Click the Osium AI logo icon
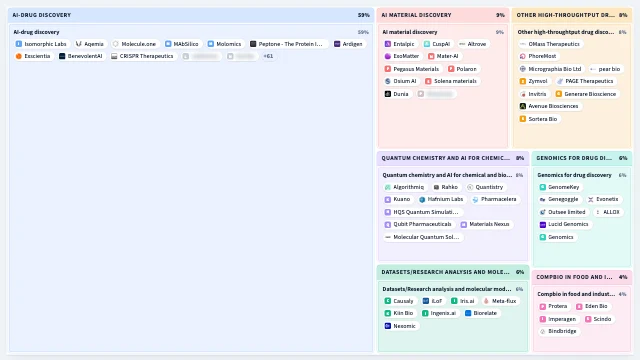Viewport: 640px width, 360px height. (388, 81)
